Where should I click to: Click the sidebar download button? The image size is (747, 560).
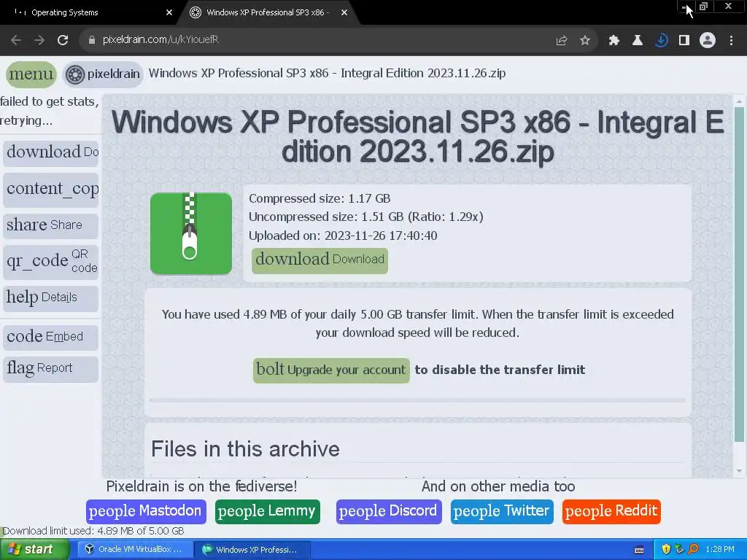(x=50, y=152)
